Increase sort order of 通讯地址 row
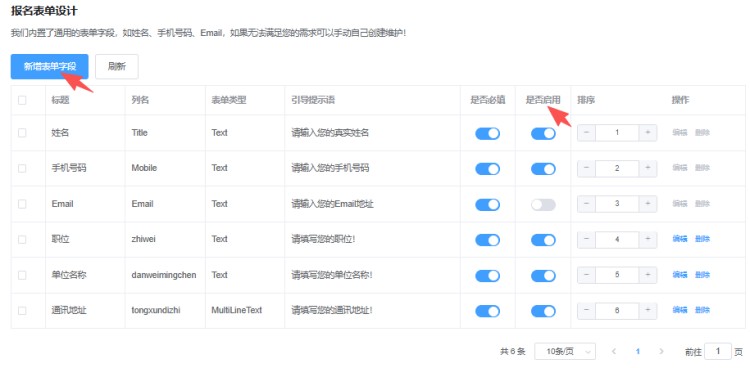750x368 pixels. point(648,311)
